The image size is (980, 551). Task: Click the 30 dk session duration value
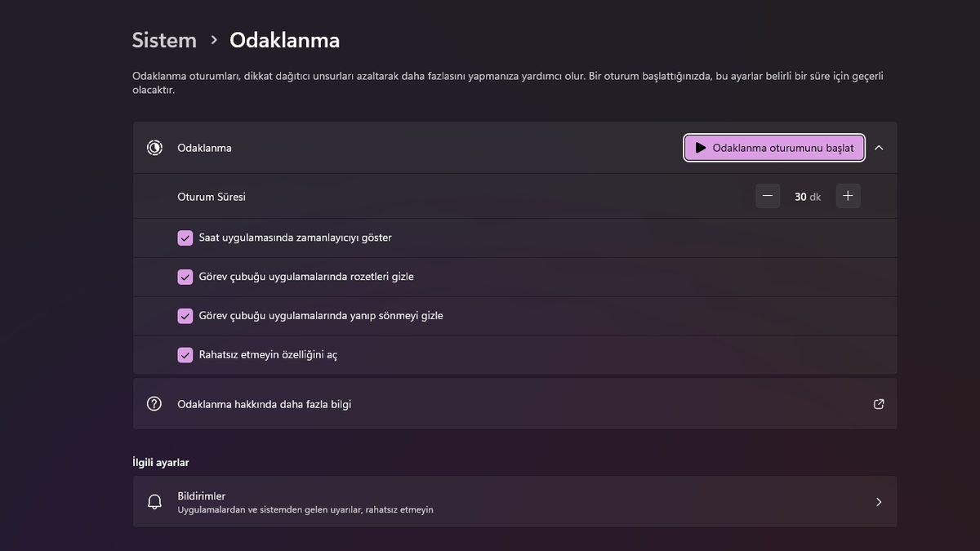click(807, 196)
